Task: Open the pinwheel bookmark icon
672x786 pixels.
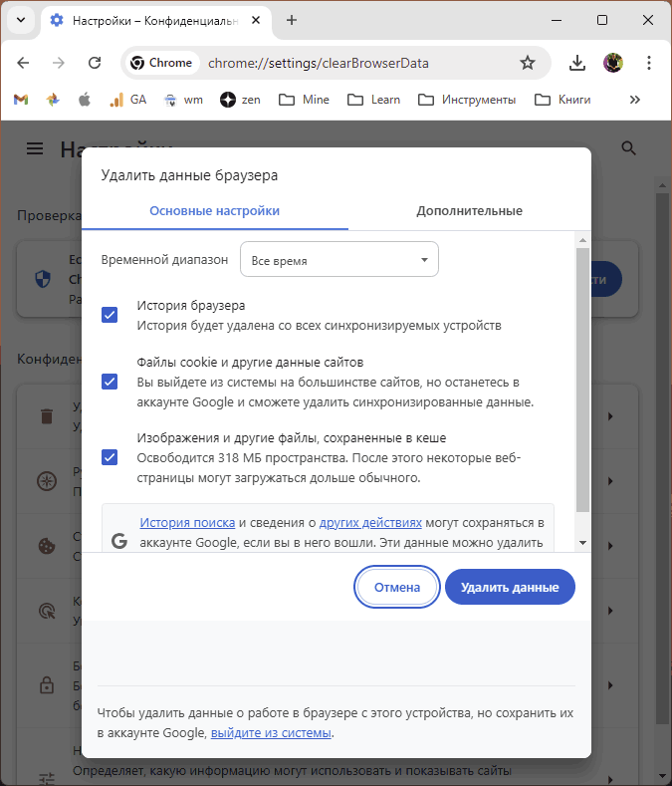Action: point(53,100)
